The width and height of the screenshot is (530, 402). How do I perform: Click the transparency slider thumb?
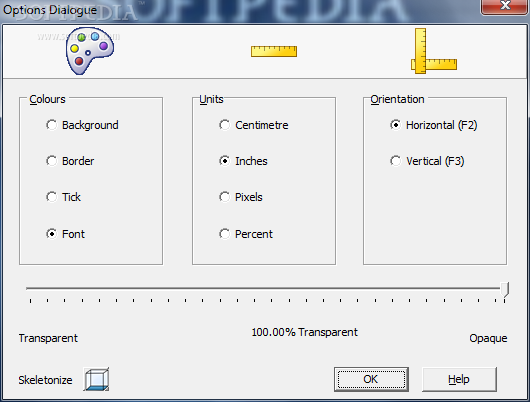(505, 290)
